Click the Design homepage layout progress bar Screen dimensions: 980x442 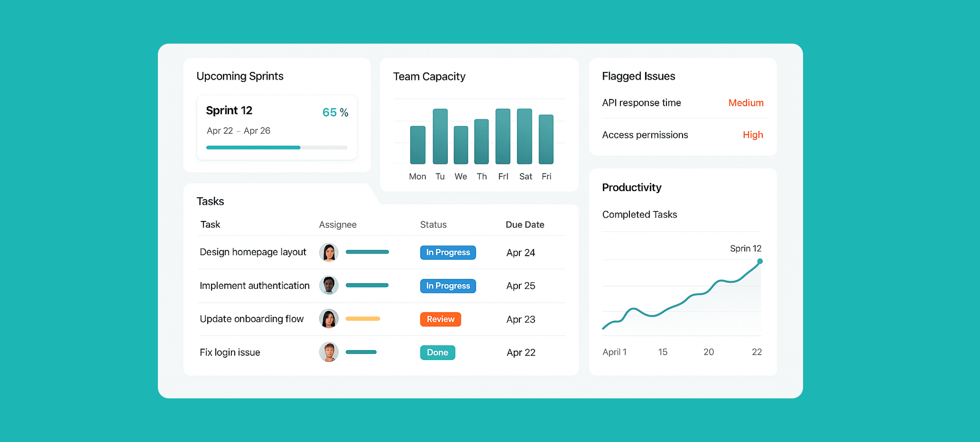point(367,252)
